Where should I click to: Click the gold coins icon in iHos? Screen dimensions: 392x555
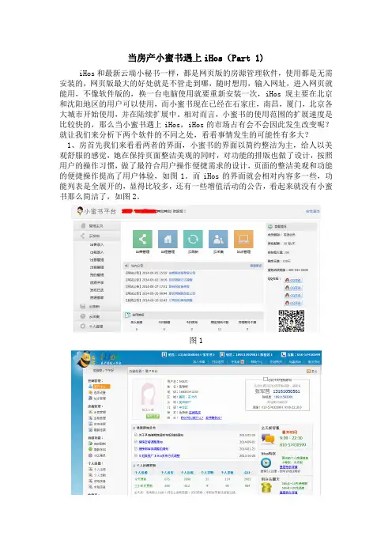[266, 487]
